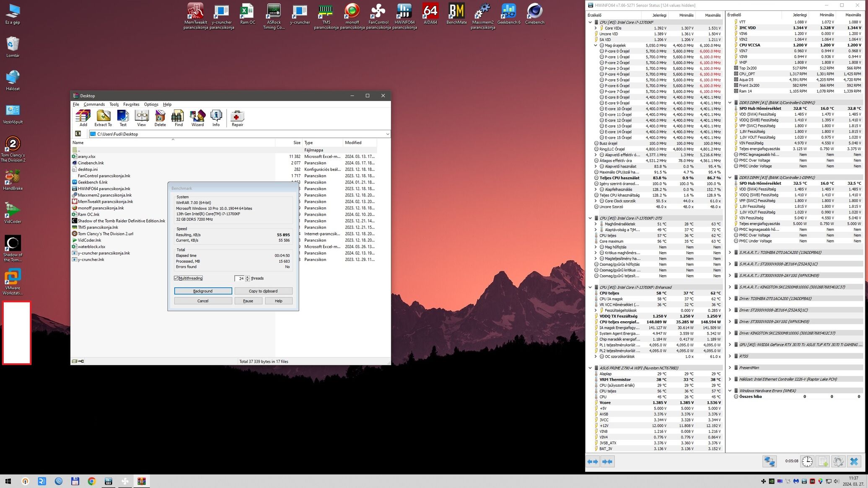Click Cancel in the Benchmark dialog
The width and height of the screenshot is (868, 488).
(x=203, y=301)
